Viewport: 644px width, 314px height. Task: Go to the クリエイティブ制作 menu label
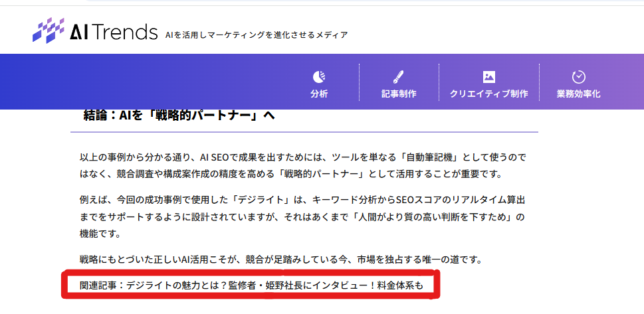489,94
